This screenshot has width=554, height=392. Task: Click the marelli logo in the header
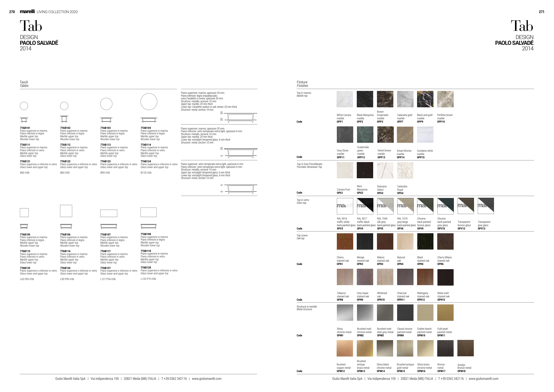coord(27,11)
